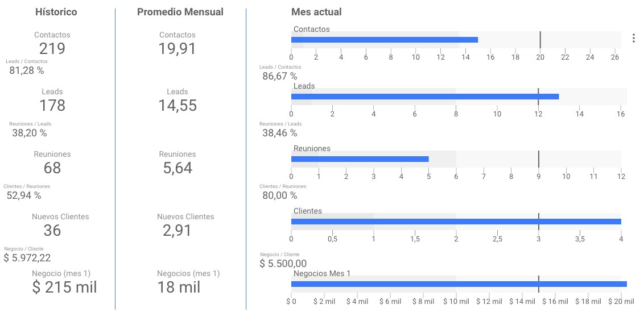Viewport: 644px width, 317px height.
Task: Click the Negocios Mes 1 blue bar
Action: point(459,284)
